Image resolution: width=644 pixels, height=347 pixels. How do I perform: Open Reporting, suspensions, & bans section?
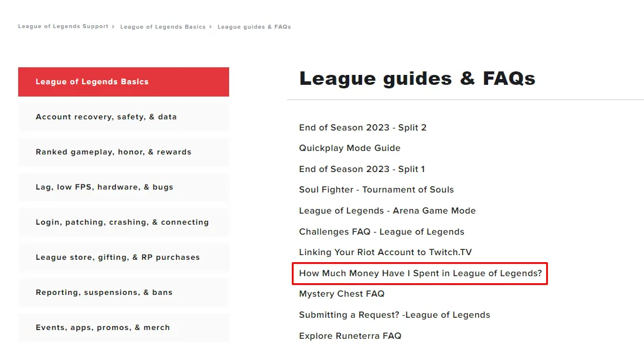click(124, 293)
